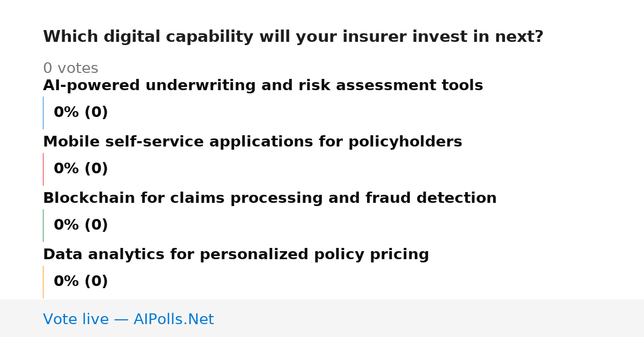Image resolution: width=644 pixels, height=337 pixels.
Task: Open the 'Vote live' text in the footer
Action: point(76,320)
